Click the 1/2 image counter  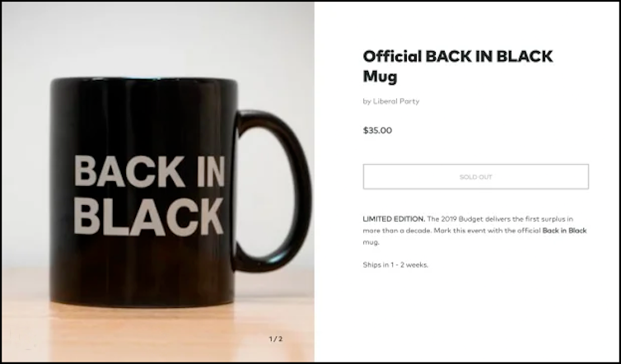(276, 338)
